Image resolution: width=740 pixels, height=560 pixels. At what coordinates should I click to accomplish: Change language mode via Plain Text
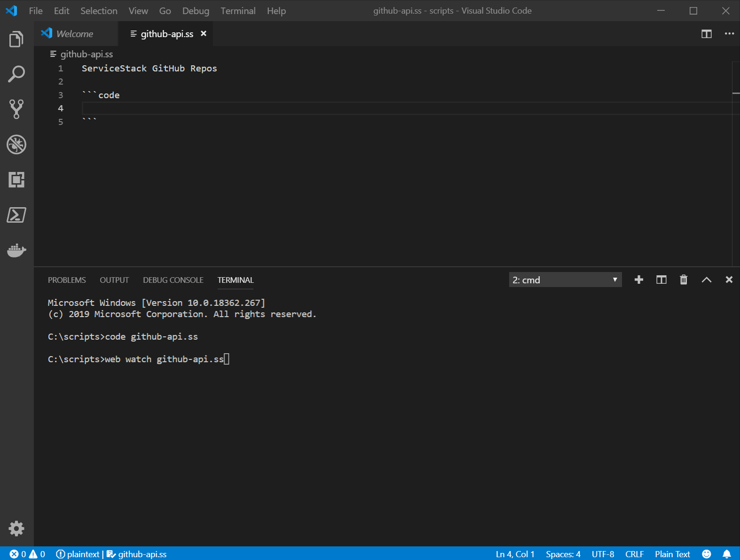673,554
